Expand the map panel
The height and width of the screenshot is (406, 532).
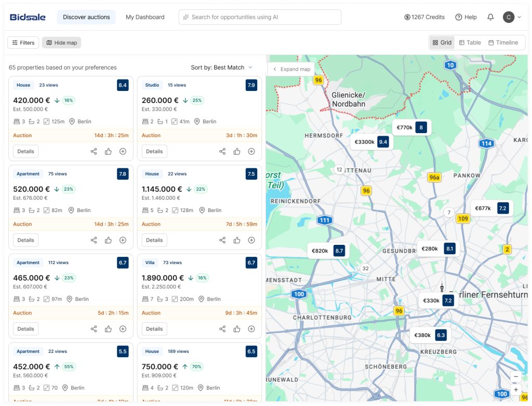tap(291, 69)
